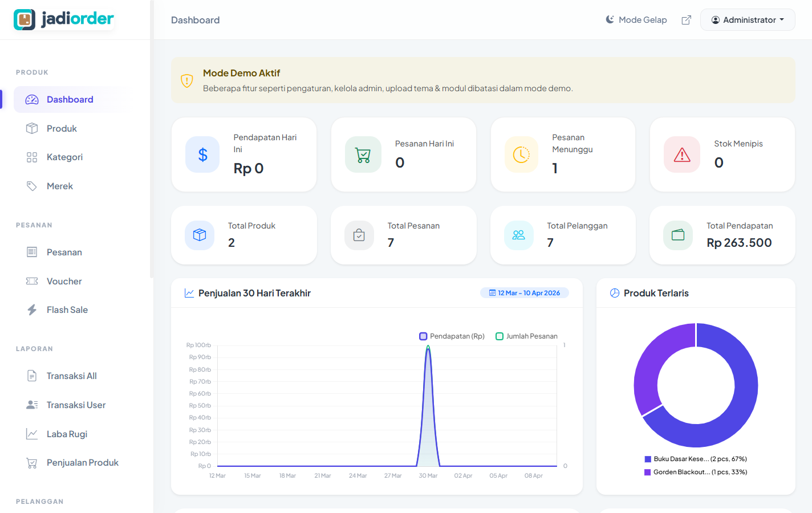Click the jadiorder logo
812x513 pixels.
pyautogui.click(x=63, y=19)
